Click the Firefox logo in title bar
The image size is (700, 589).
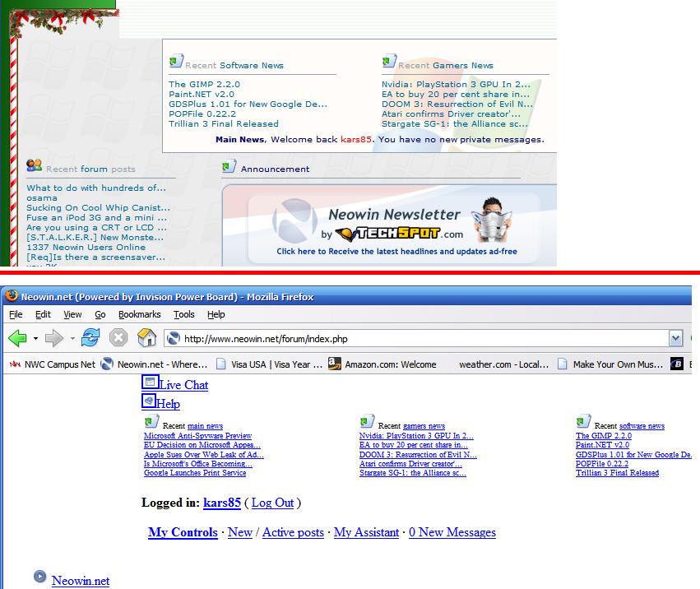(x=12, y=296)
